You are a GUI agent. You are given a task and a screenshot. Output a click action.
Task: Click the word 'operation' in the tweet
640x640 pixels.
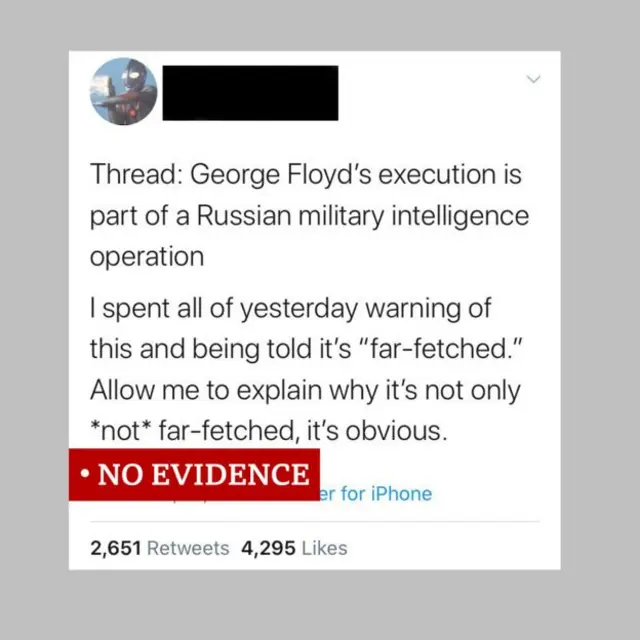pos(147,255)
